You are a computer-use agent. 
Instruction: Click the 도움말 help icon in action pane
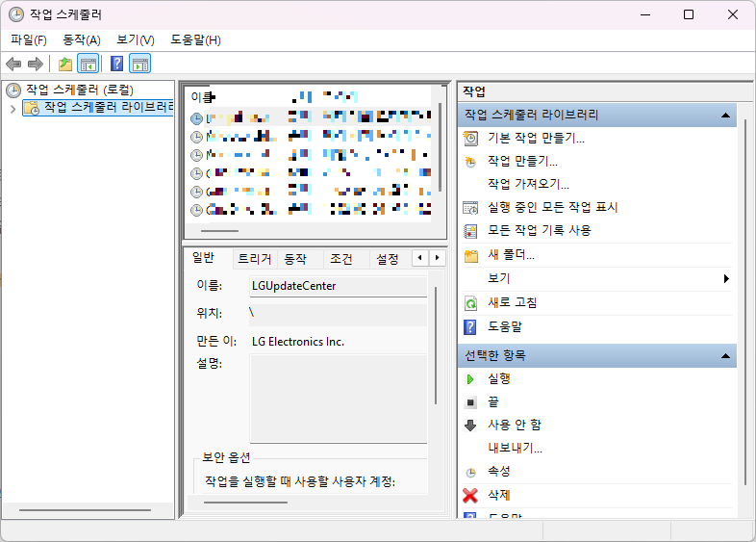pyautogui.click(x=470, y=326)
